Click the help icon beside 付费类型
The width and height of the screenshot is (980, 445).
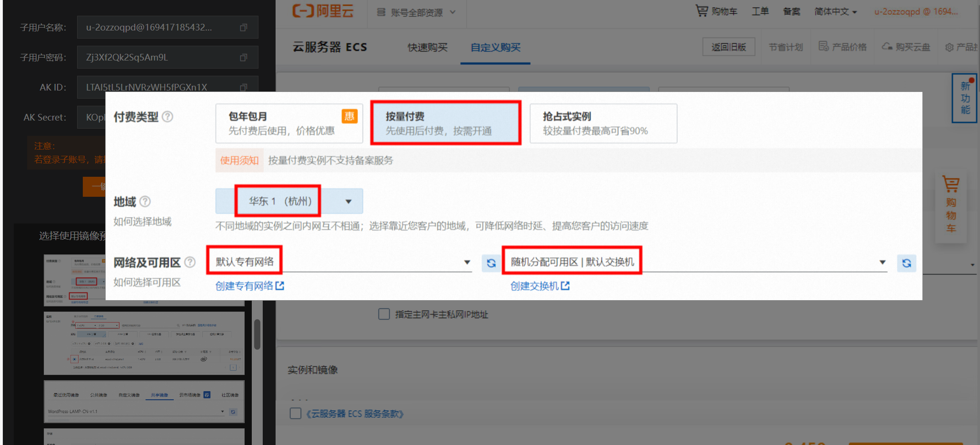point(168,117)
